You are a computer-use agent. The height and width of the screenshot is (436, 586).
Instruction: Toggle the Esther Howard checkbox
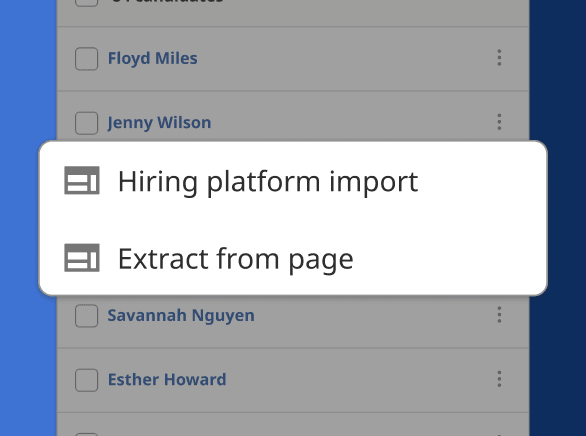point(86,380)
